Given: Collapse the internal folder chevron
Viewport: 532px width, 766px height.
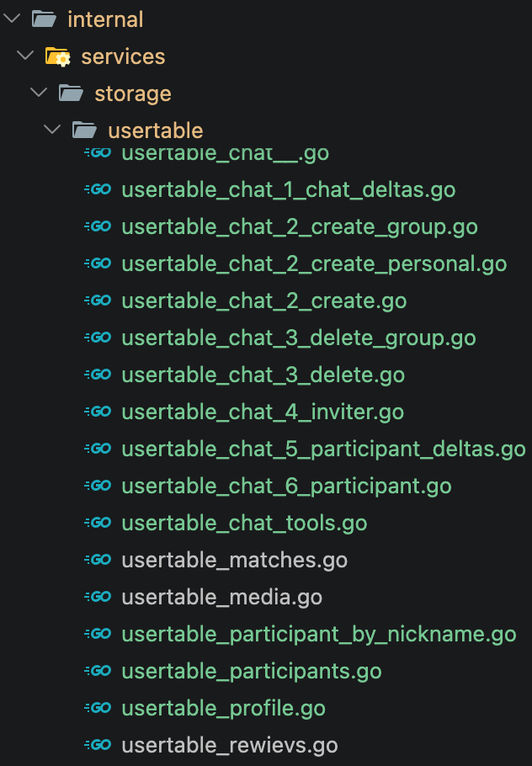Looking at the screenshot, I should pyautogui.click(x=13, y=19).
